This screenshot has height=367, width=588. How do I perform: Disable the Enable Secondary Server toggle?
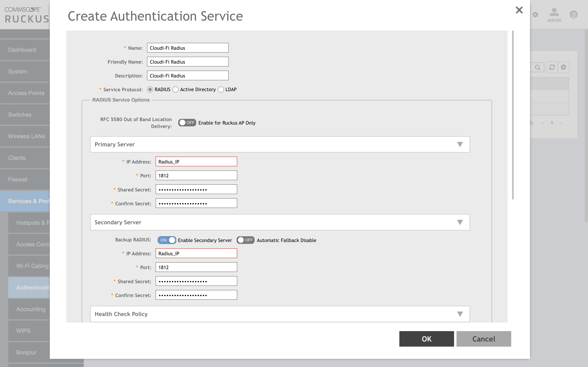click(x=167, y=240)
